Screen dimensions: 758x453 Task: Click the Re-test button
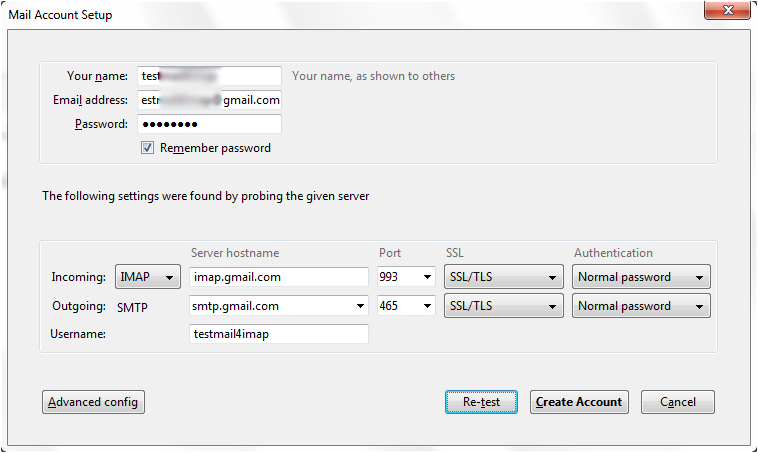(x=481, y=402)
